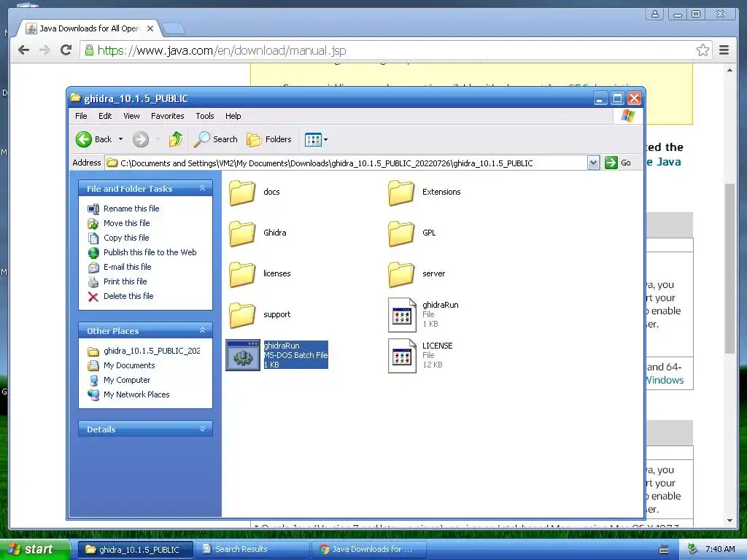This screenshot has width=747, height=560.
Task: Click the Windows Start button
Action: coord(36,549)
